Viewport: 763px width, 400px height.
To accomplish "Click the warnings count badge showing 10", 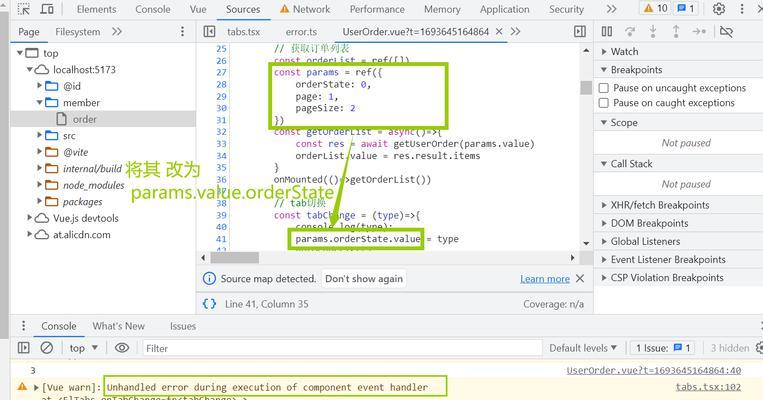I will pyautogui.click(x=655, y=8).
